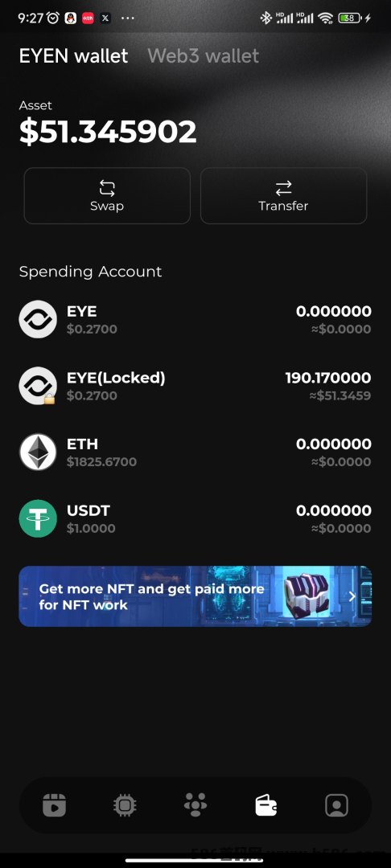This screenshot has height=868, width=391.
Task: Open the USDT $1.0000 asset row
Action: [x=195, y=518]
